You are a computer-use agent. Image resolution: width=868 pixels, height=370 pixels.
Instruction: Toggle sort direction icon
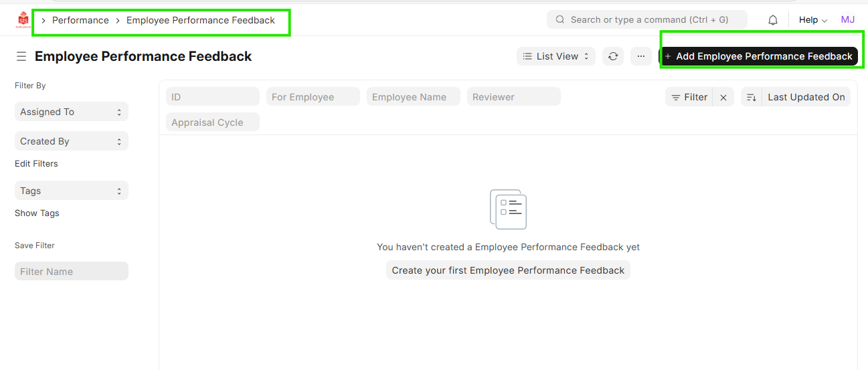(x=752, y=98)
